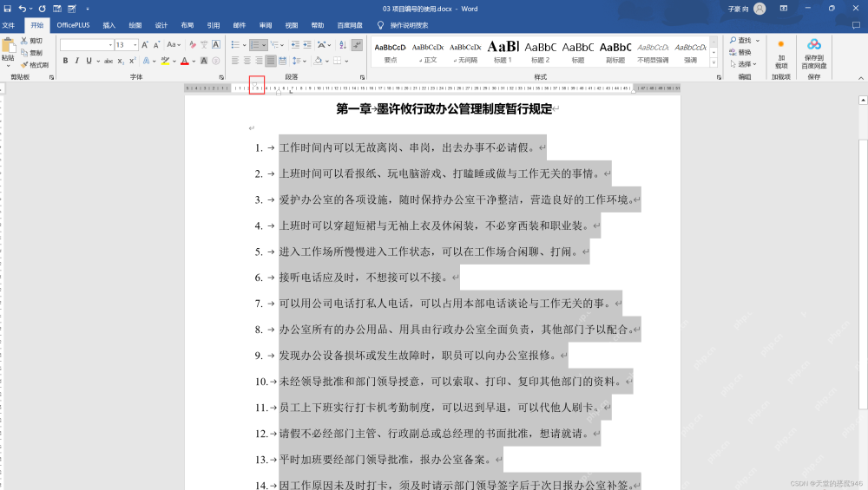The width and height of the screenshot is (868, 490).
Task: Toggle justify alignment
Action: pyautogui.click(x=271, y=61)
